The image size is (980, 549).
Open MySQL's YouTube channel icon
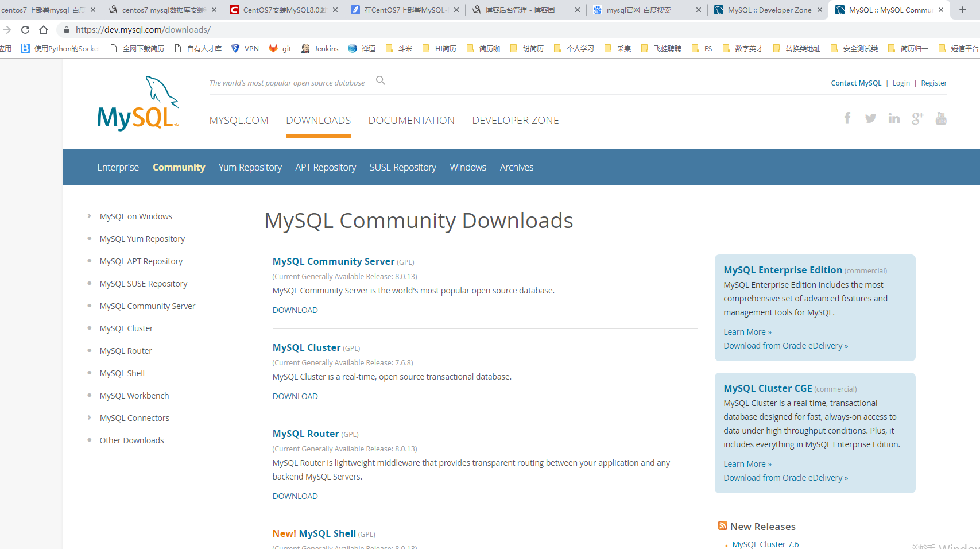pyautogui.click(x=941, y=118)
